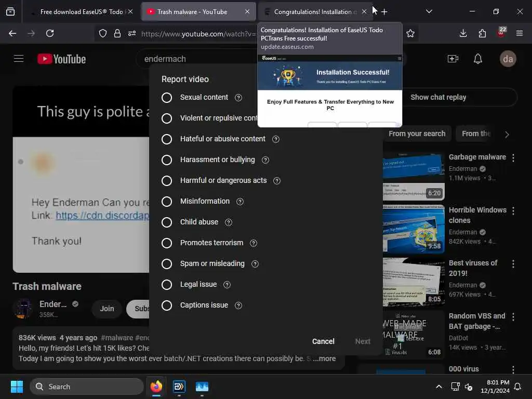
Task: Bookmark this page with the star
Action: coord(410,33)
